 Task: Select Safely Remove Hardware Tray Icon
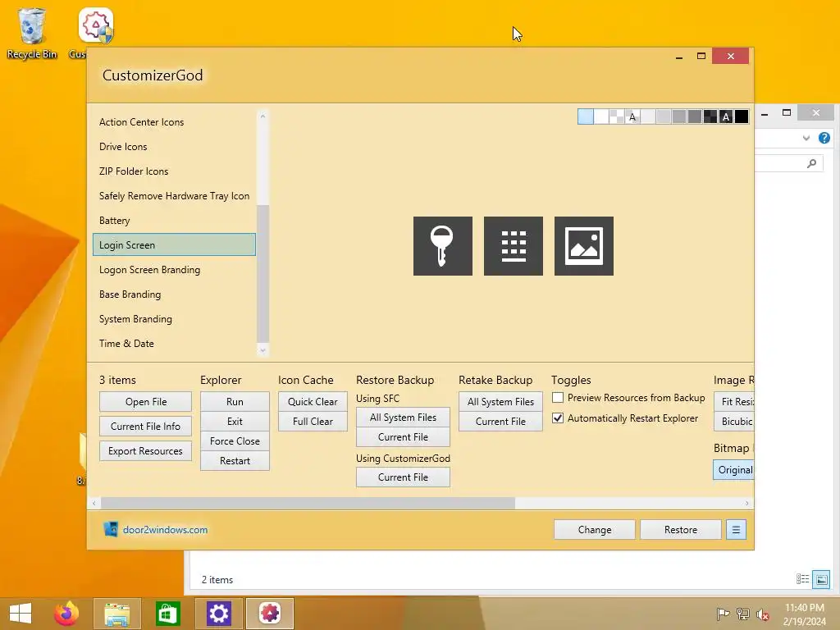pos(174,196)
